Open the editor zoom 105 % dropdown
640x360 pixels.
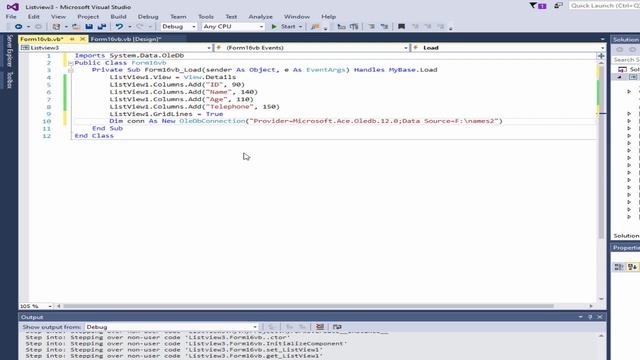pyautogui.click(x=36, y=306)
